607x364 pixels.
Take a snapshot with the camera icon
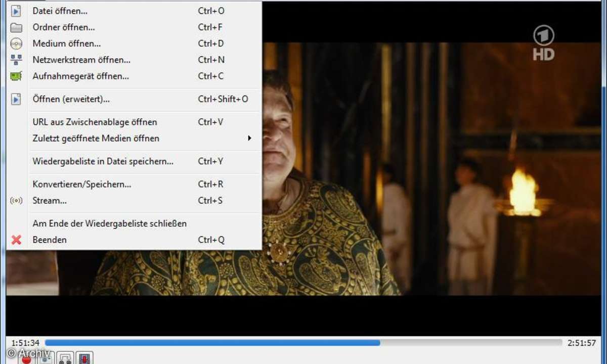click(x=46, y=358)
